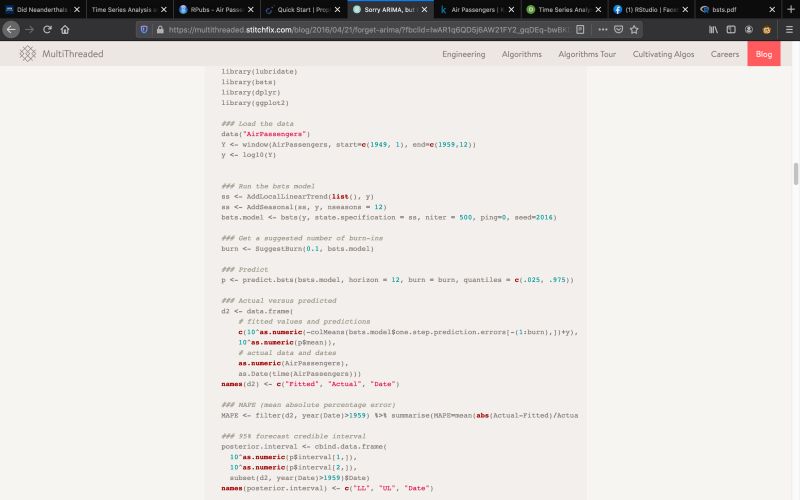Close the first 'Time Series Analysis' tab
This screenshot has width=800, height=500.
[164, 9]
